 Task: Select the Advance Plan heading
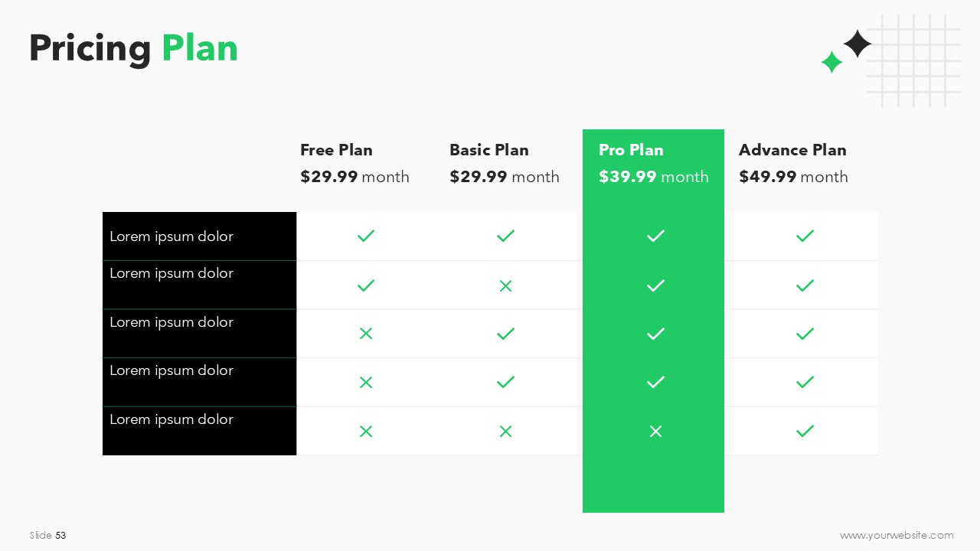click(792, 150)
